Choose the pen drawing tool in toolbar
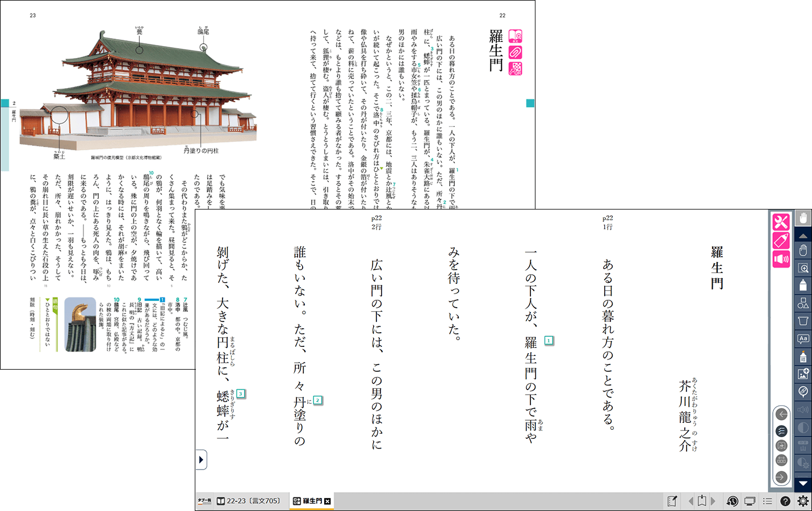Viewport: 812px width, 511px height. [803, 286]
